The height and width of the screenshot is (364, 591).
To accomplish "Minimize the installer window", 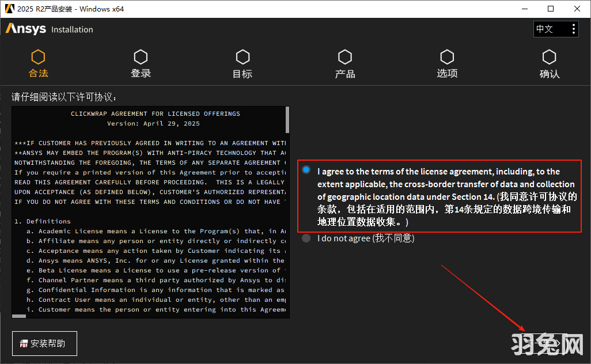I will 525,9.
